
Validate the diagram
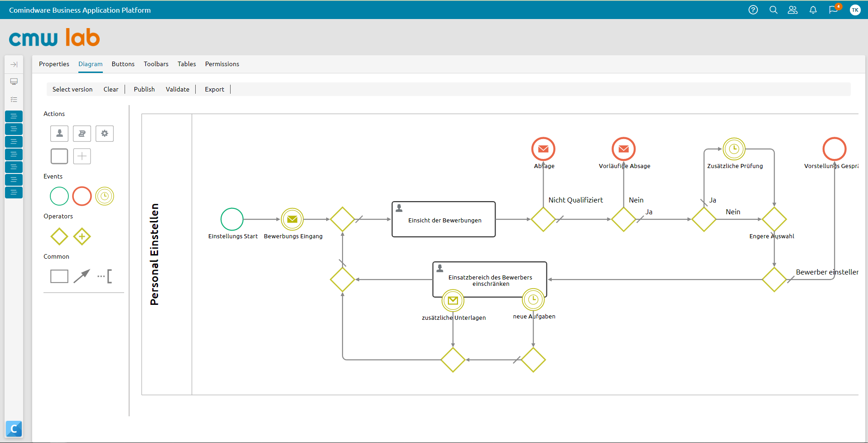pyautogui.click(x=178, y=89)
